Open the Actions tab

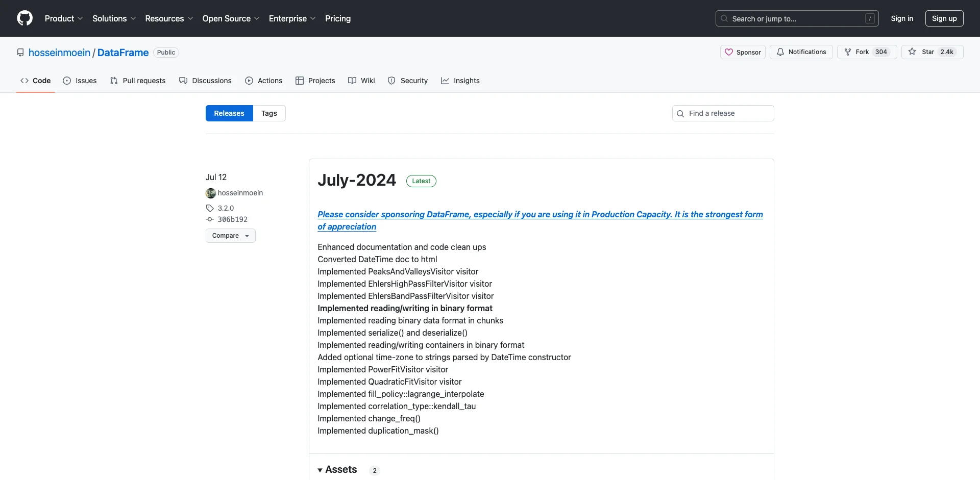(263, 81)
